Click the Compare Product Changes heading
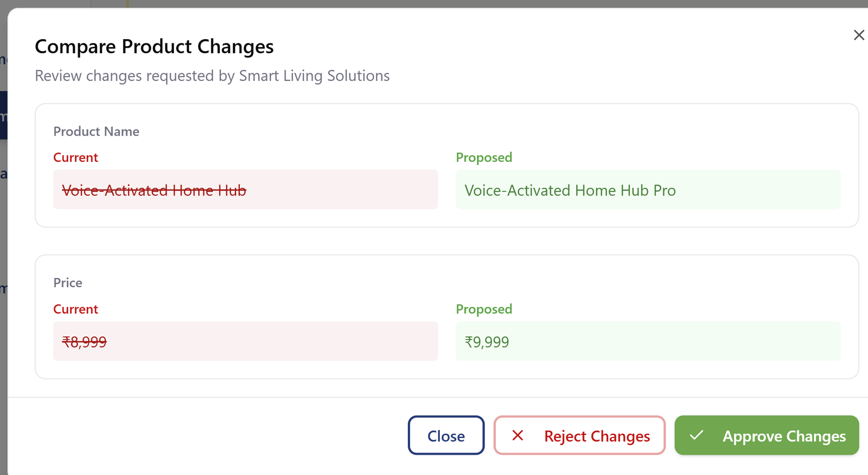Viewport: 868px width, 475px height. tap(154, 47)
